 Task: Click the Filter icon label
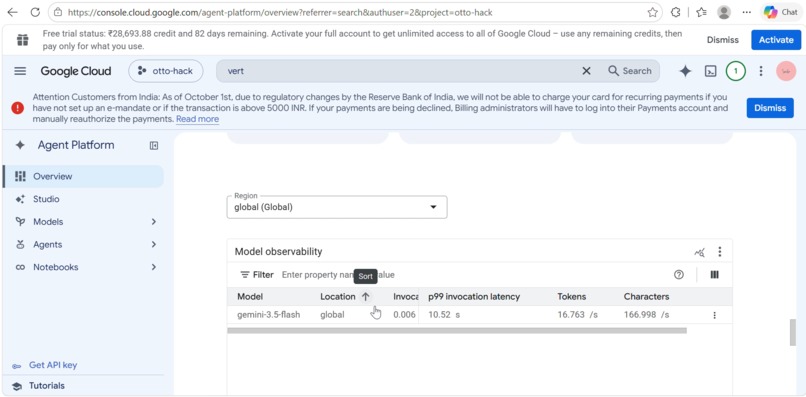(x=257, y=275)
